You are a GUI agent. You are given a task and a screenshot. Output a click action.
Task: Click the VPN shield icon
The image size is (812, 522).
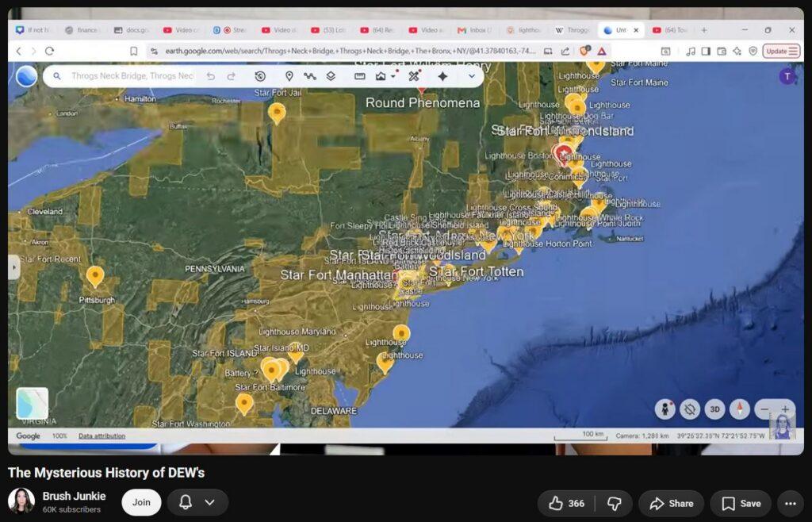753,52
